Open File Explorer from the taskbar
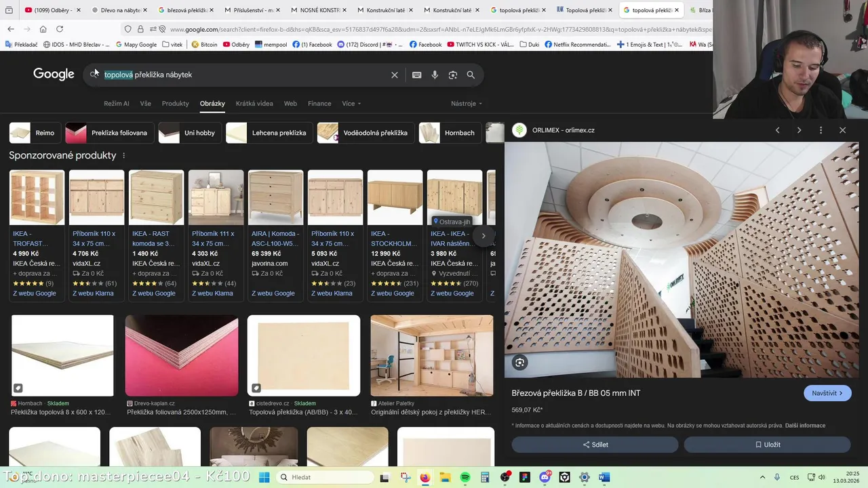868x488 pixels. [x=445, y=477]
